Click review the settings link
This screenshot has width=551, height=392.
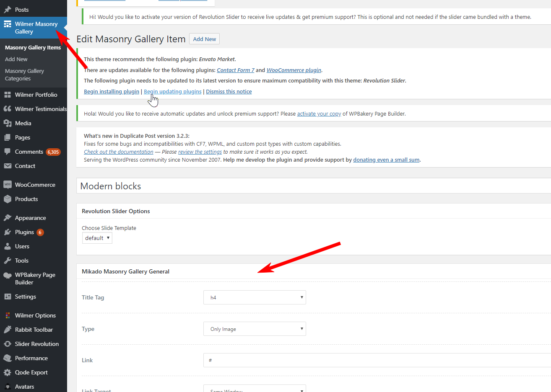coord(200,152)
